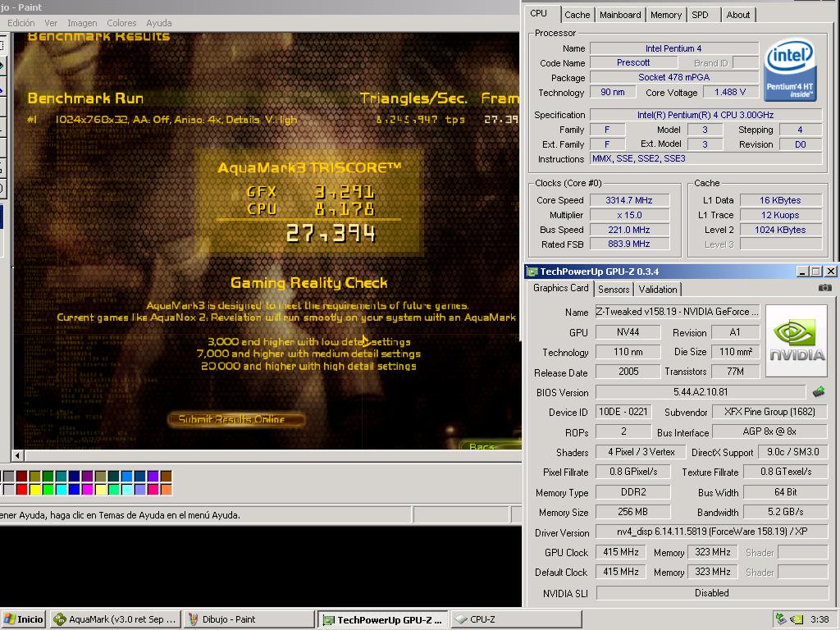This screenshot has height=630, width=840.
Task: Click the Memory Type value DDR2
Action: click(633, 492)
